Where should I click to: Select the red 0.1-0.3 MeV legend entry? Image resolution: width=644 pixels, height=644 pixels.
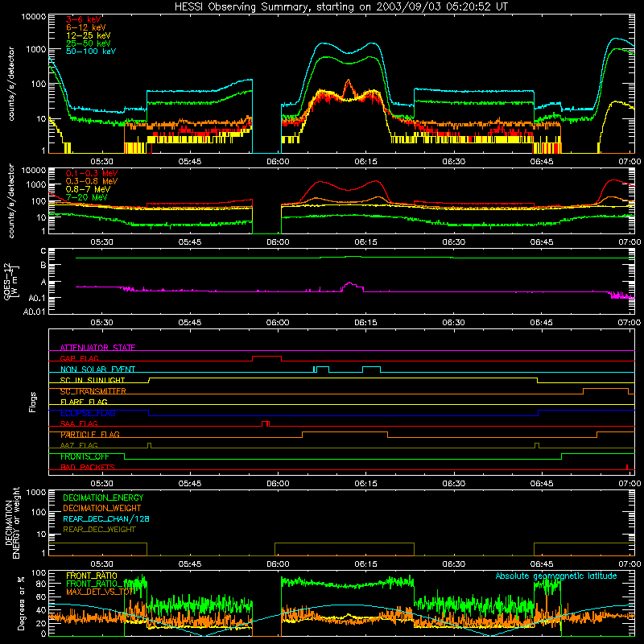coord(92,173)
